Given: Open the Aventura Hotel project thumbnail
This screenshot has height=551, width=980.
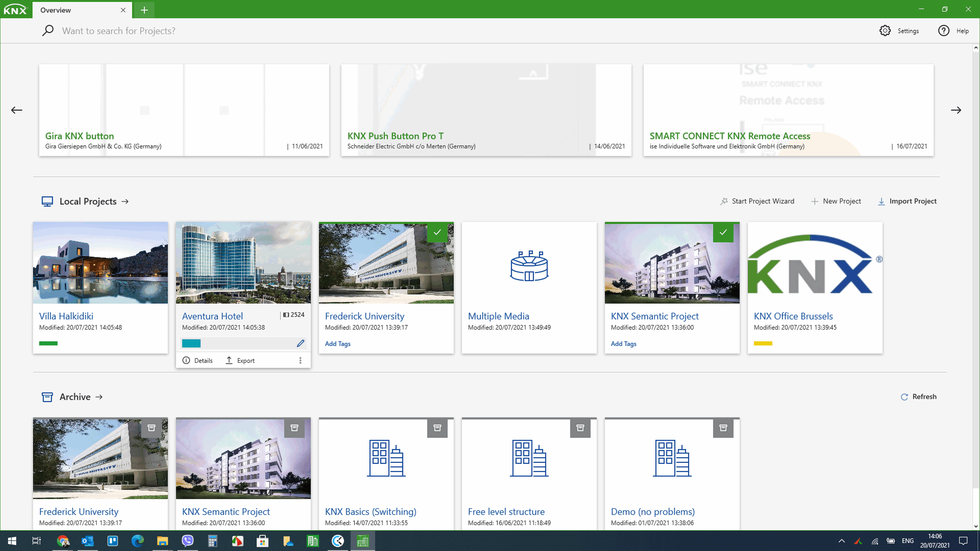Looking at the screenshot, I should tap(243, 263).
